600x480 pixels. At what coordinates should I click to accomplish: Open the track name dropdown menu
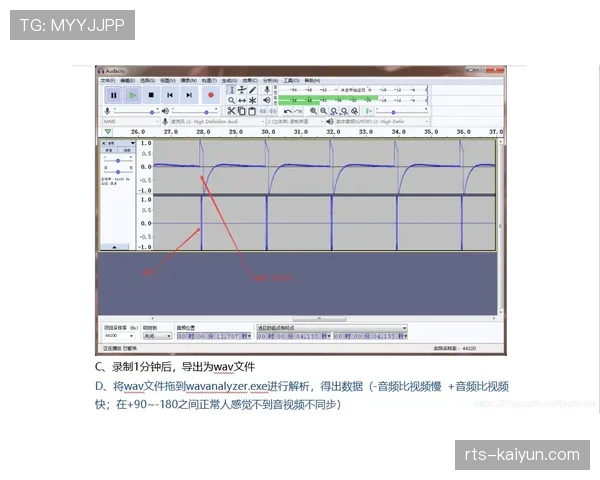pyautogui.click(x=121, y=143)
